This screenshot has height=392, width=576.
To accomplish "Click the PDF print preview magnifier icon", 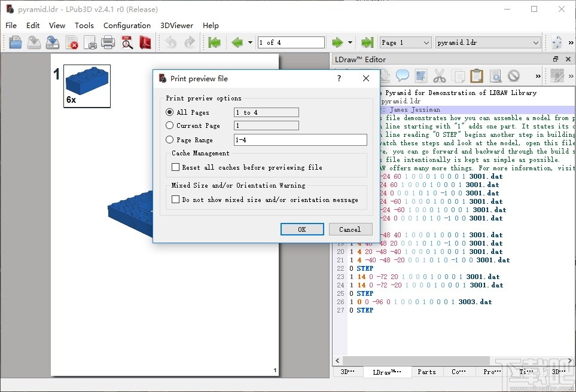I will pos(127,42).
